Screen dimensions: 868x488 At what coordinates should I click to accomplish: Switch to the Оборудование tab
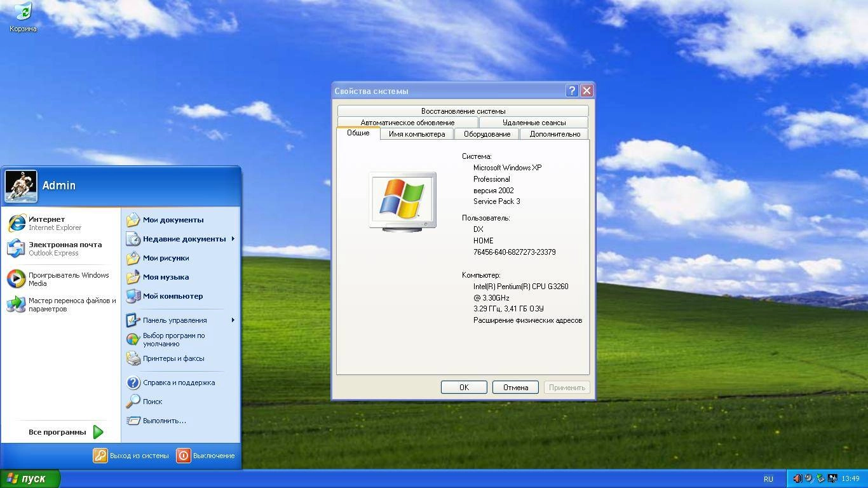click(487, 134)
